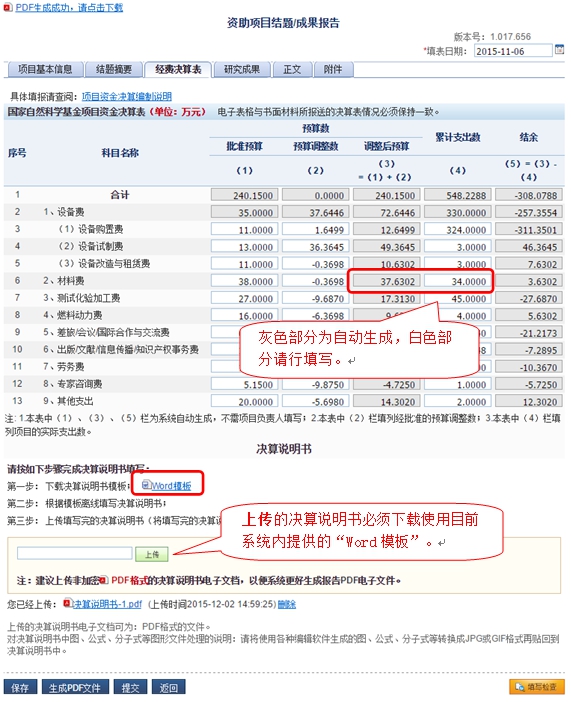Download the Word模板 link
Screen dimensions: 571x702
pyautogui.click(x=171, y=486)
